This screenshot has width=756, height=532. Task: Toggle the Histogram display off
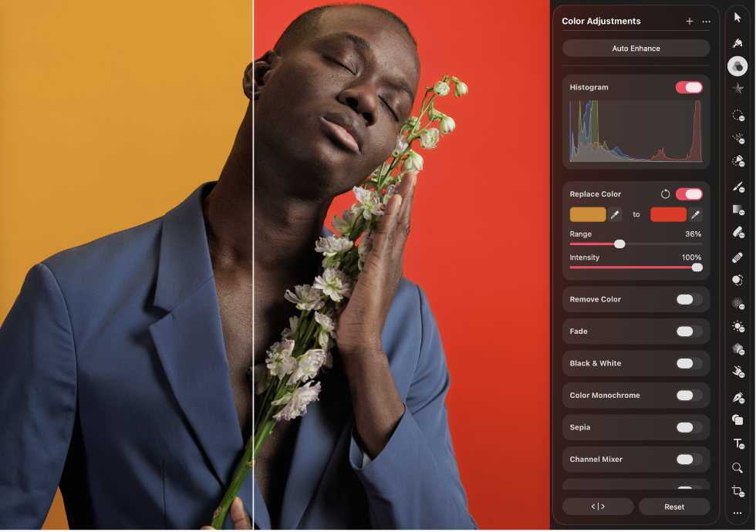[689, 87]
